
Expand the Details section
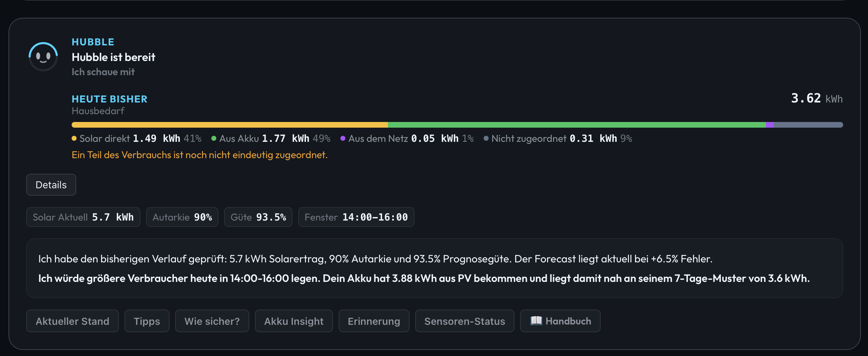(51, 185)
